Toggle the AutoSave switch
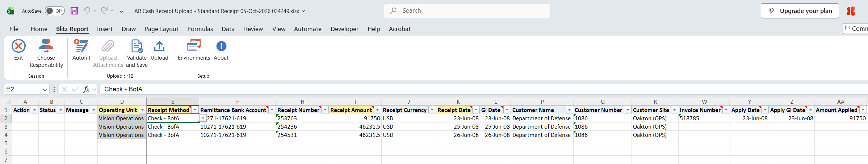This screenshot has height=164, width=868. tap(55, 11)
